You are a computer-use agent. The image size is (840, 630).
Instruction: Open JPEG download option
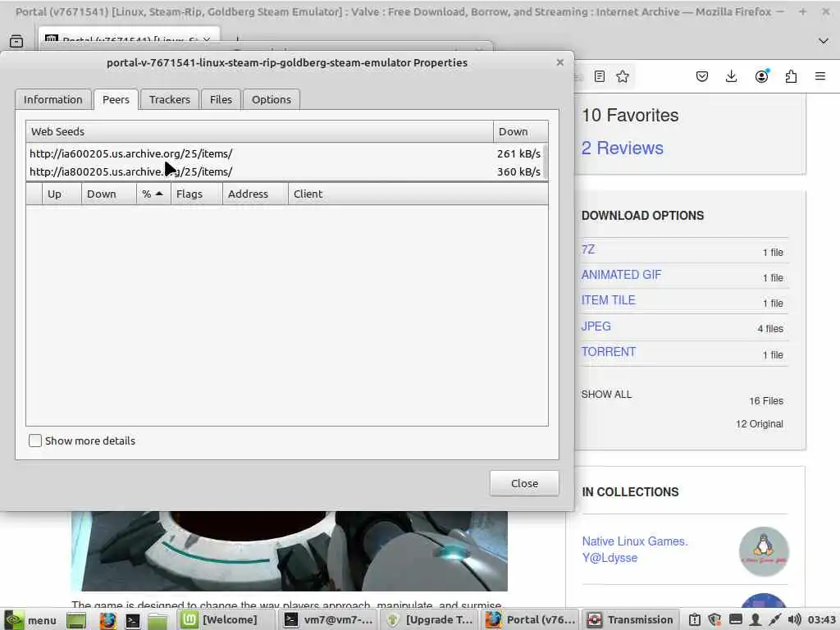[x=596, y=326]
